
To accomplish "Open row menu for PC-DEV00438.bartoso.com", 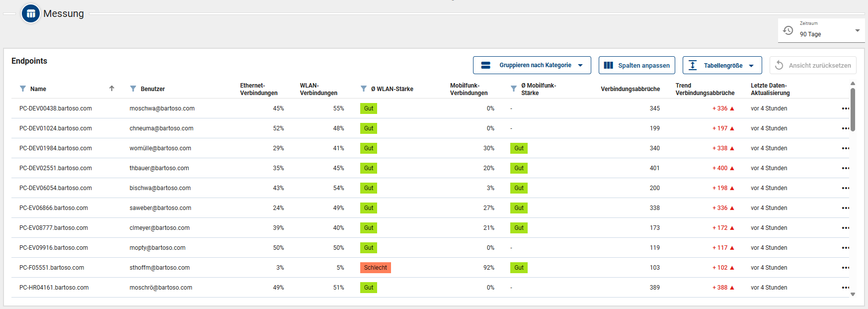I will 845,108.
